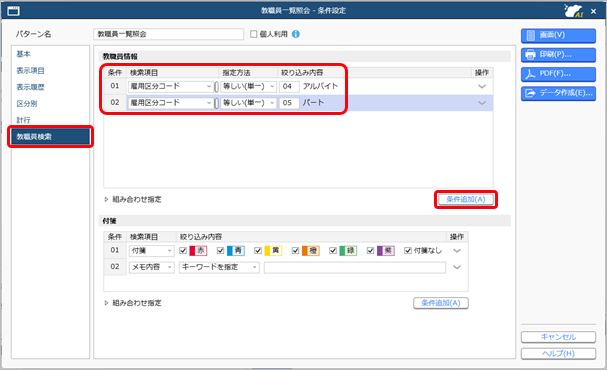Click the code field containing 05
The width and height of the screenshot is (607, 370).
point(289,103)
